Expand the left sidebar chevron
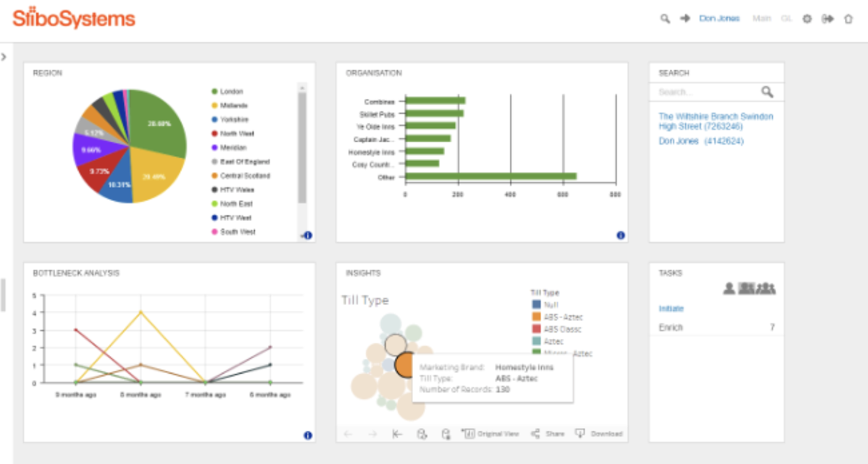The height and width of the screenshot is (464, 868). pos(4,56)
